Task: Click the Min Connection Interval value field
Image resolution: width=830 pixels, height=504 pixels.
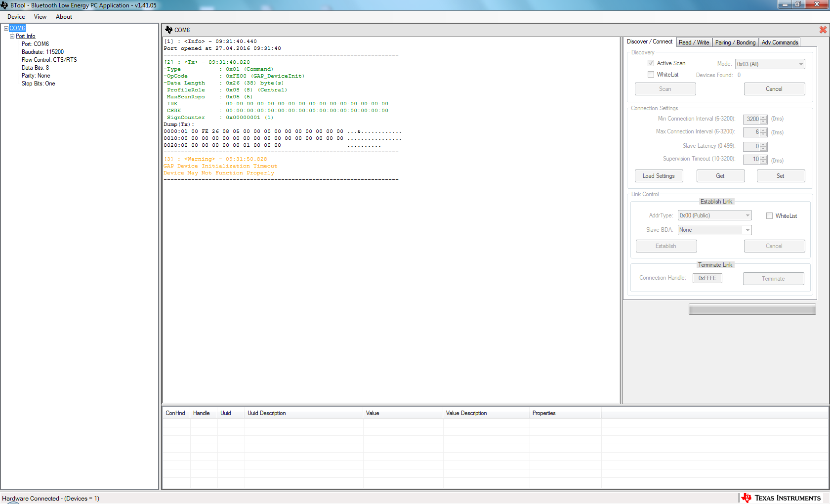Action: (752, 119)
